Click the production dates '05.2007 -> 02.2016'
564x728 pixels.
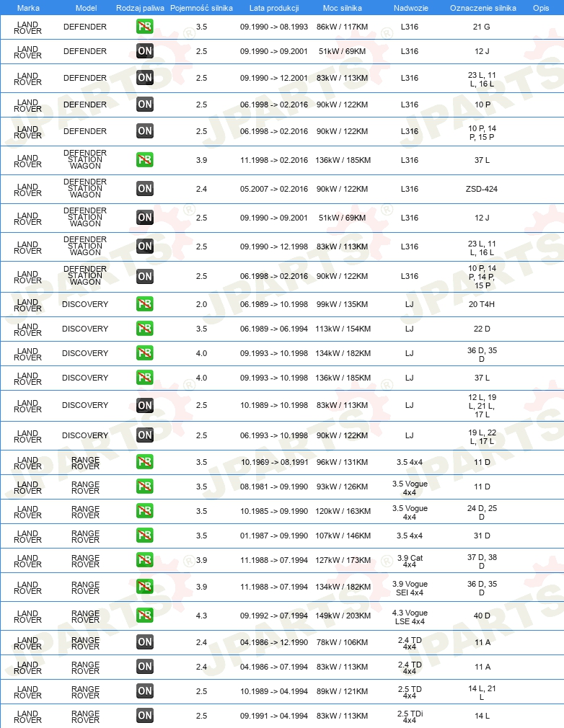274,189
